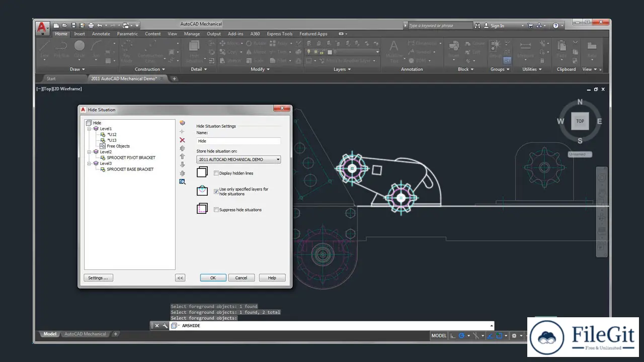The image size is (644, 362).
Task: Click the specified layers preview icon
Action: point(202,191)
